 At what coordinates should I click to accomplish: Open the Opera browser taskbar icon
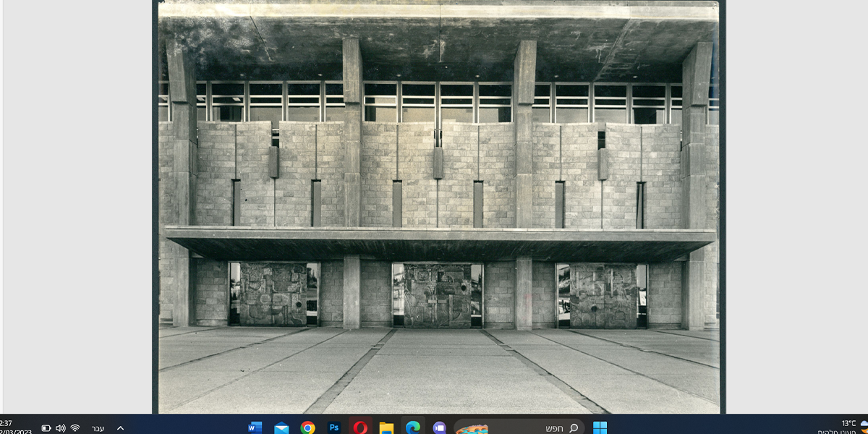[x=360, y=427]
